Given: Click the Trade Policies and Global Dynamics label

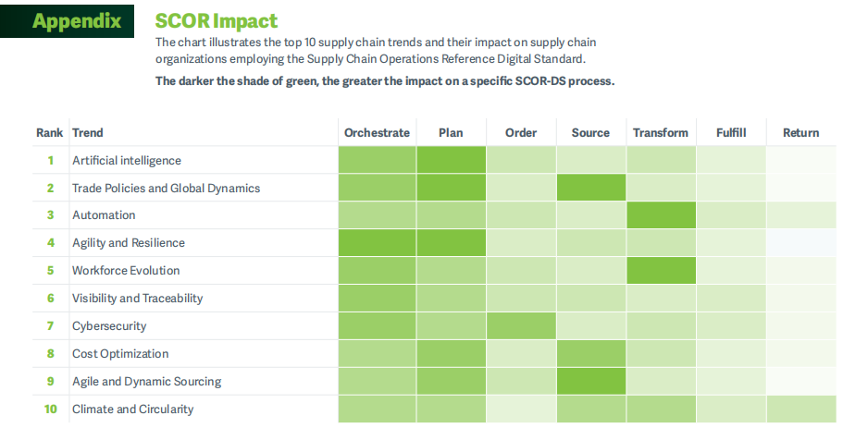Looking at the screenshot, I should tap(166, 188).
